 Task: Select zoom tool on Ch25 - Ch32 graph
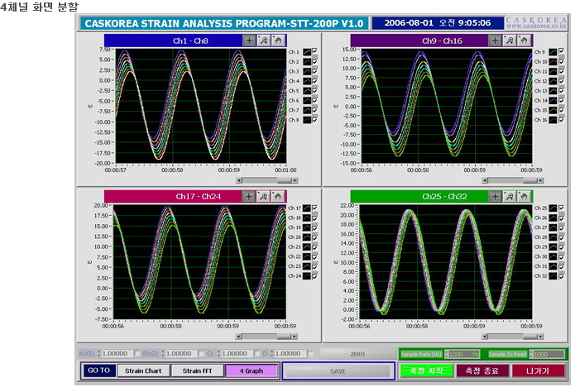(x=510, y=197)
